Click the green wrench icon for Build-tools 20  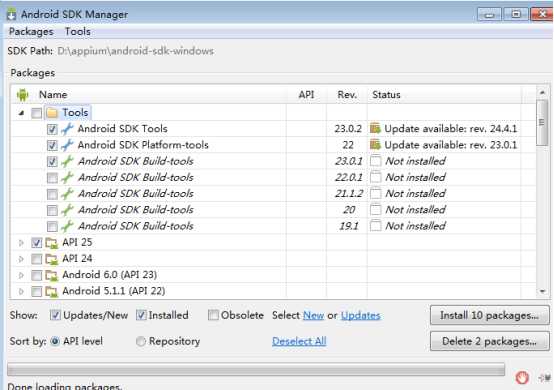[67, 210]
